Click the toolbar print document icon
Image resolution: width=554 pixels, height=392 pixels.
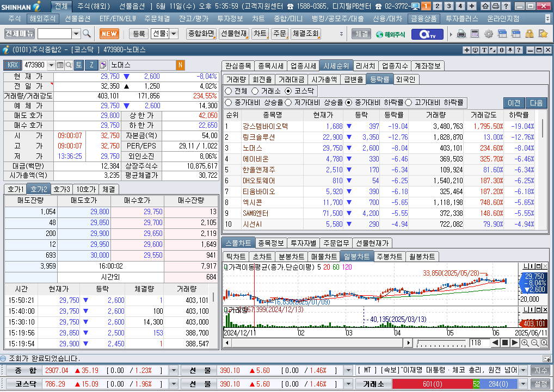(461, 34)
